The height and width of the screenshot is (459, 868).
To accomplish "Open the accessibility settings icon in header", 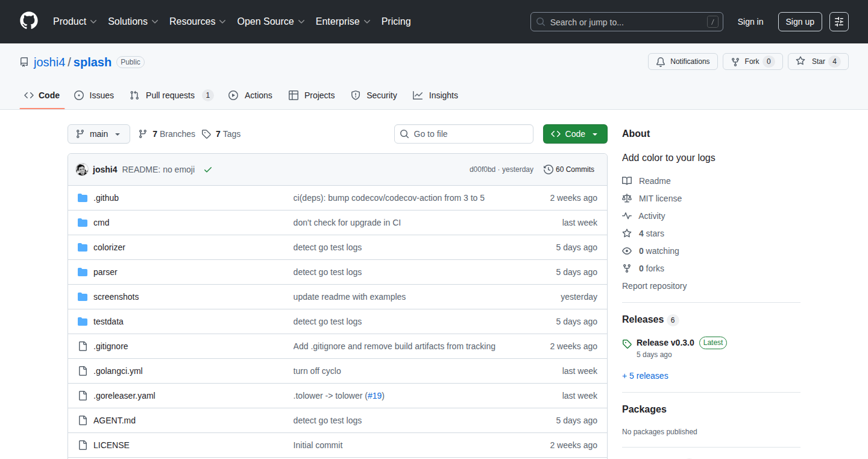I will point(839,22).
